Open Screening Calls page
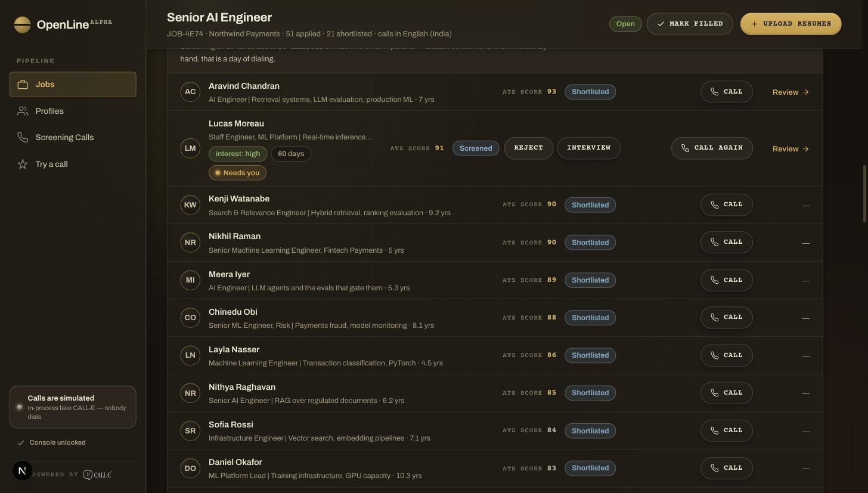This screenshot has height=493, width=868. tap(73, 138)
